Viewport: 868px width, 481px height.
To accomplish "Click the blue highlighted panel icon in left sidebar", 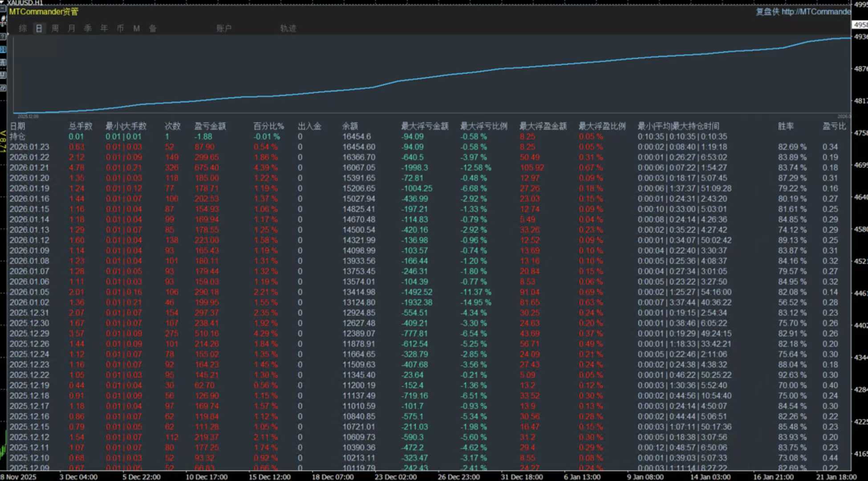I will (3, 49).
